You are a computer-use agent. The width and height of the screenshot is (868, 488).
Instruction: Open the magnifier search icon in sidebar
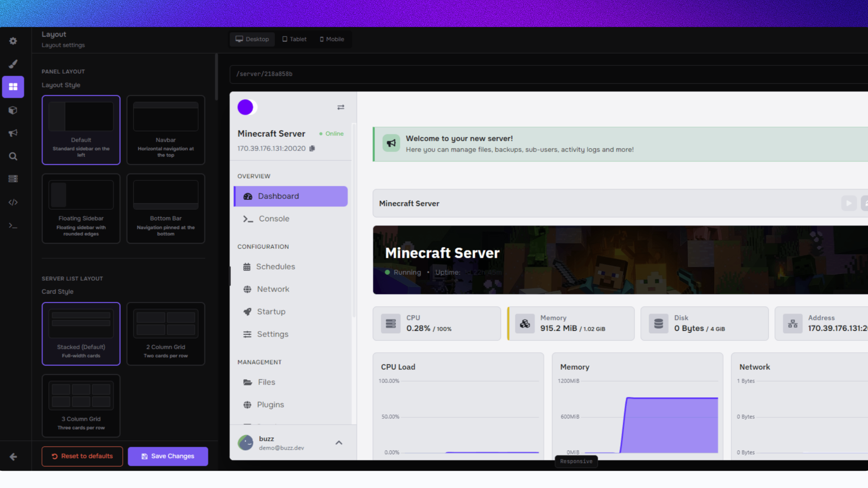(13, 156)
